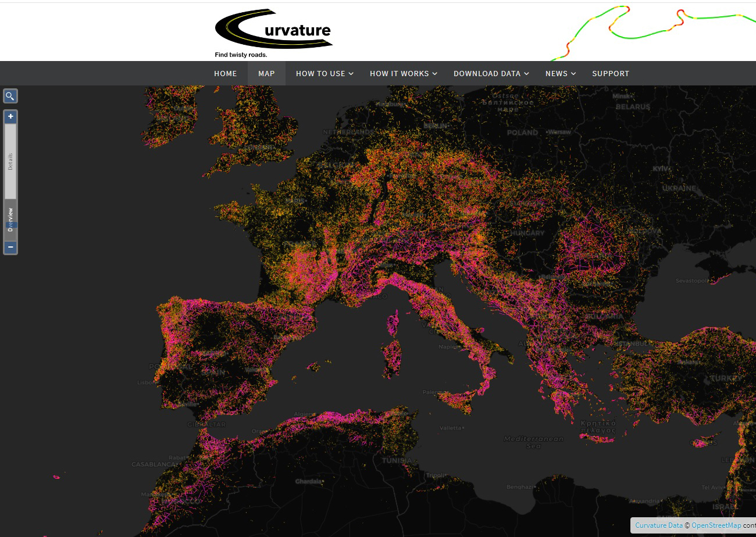Screen dimensions: 756x537
Task: Open the map search magnifier tool
Action: (x=10, y=96)
